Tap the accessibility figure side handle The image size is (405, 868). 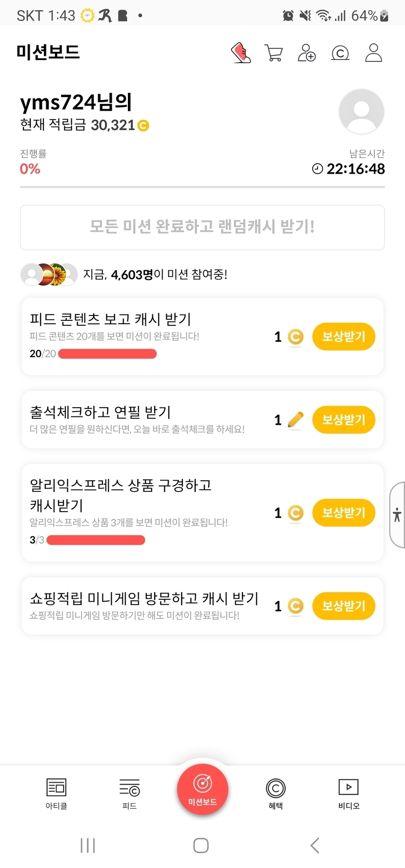(397, 514)
